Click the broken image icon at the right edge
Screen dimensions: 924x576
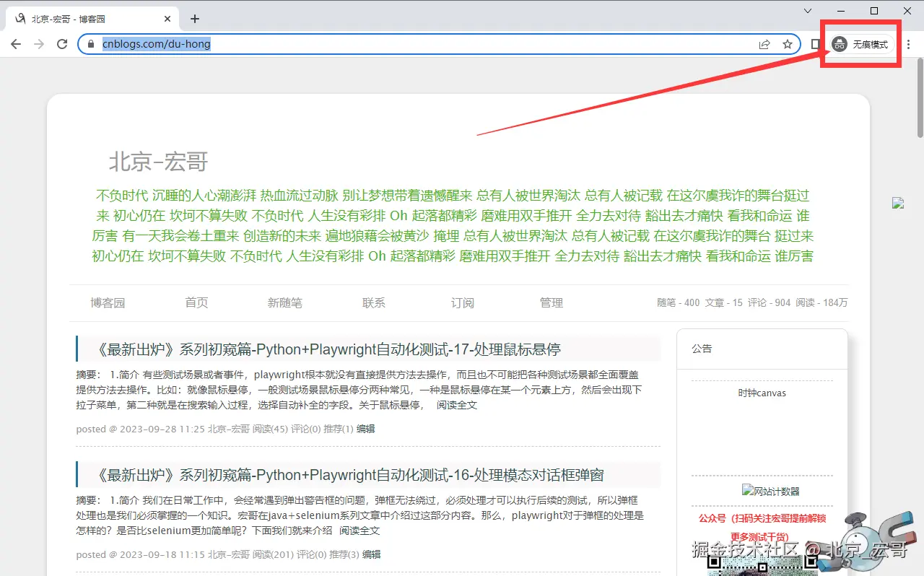click(898, 203)
